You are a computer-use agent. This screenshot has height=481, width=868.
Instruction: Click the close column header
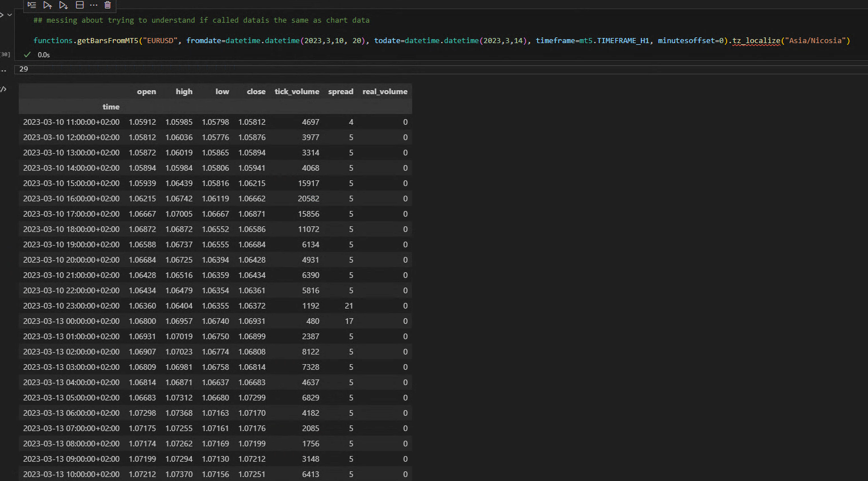(256, 91)
